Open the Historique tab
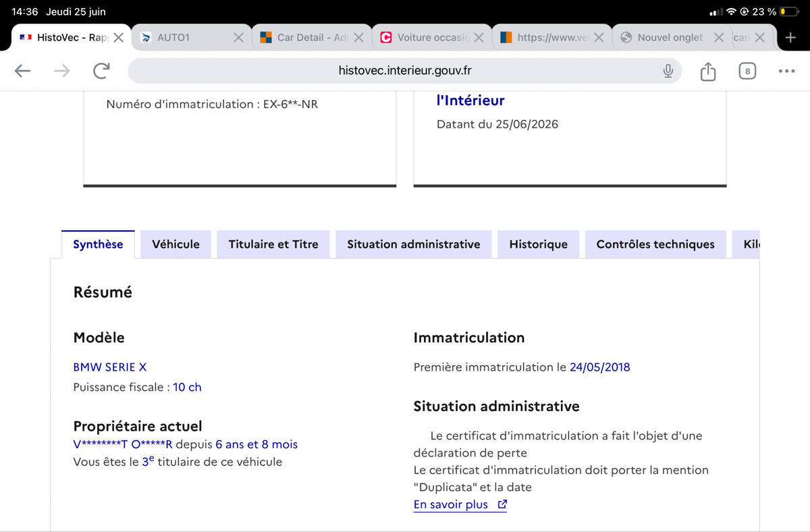Screen dimensions: 810x532 [x=539, y=244]
